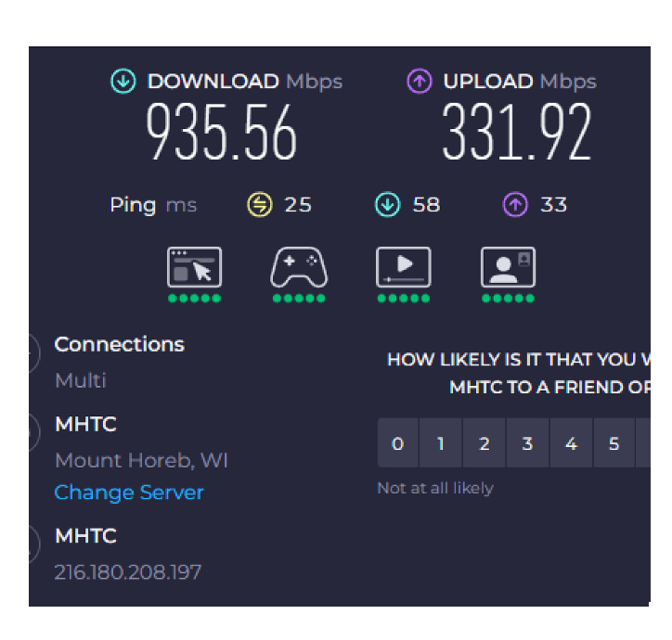Viewport: 672px width, 640px height.
Task: Click the yellow idle ping icon
Action: click(259, 205)
